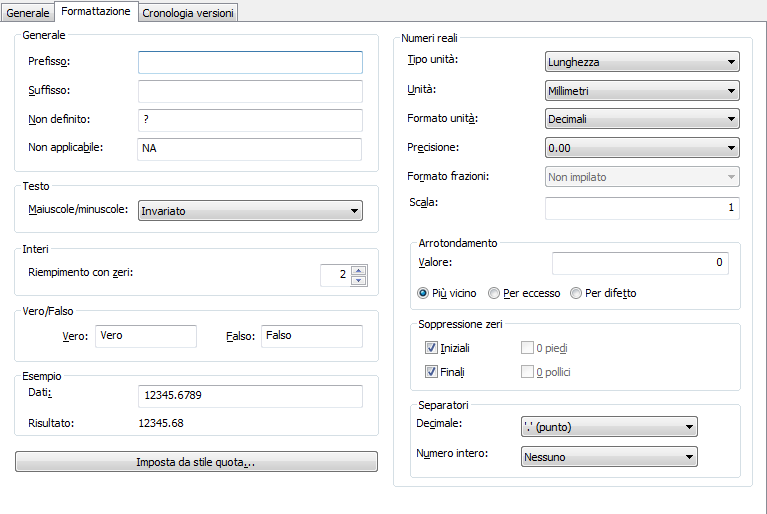The image size is (767, 514).
Task: Click the Vero text field
Action: point(146,336)
